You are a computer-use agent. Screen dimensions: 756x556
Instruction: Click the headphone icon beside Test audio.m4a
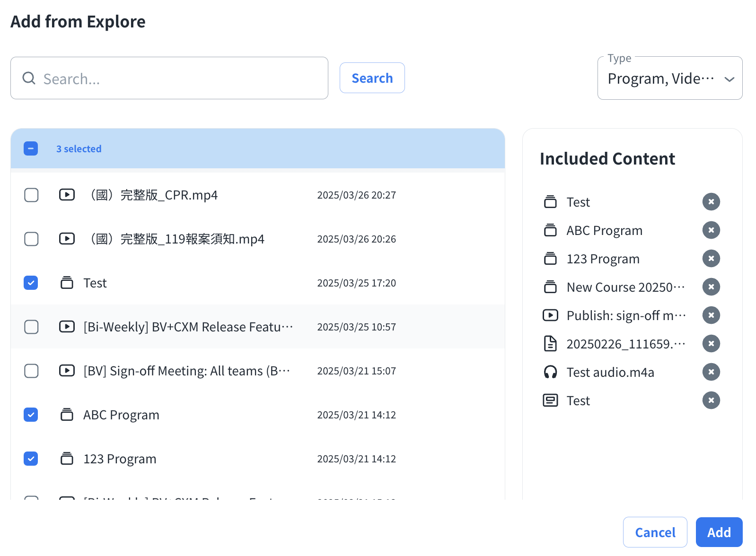point(550,372)
